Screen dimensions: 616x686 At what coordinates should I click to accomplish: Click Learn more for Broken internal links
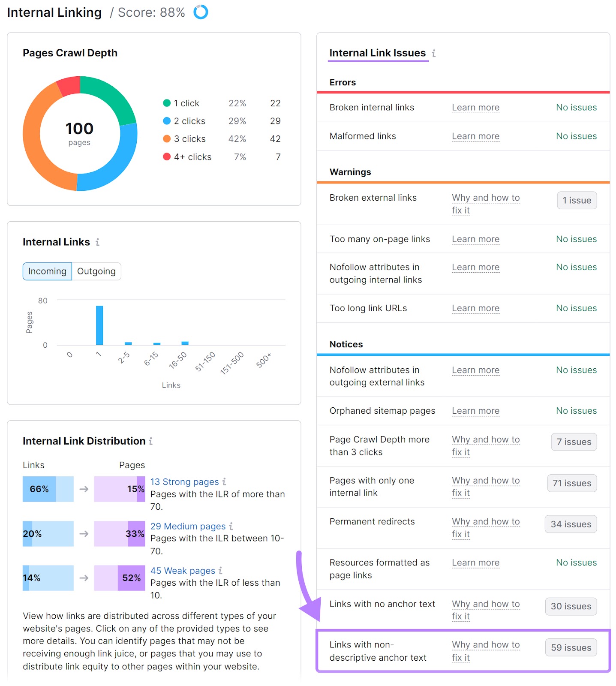pos(475,108)
